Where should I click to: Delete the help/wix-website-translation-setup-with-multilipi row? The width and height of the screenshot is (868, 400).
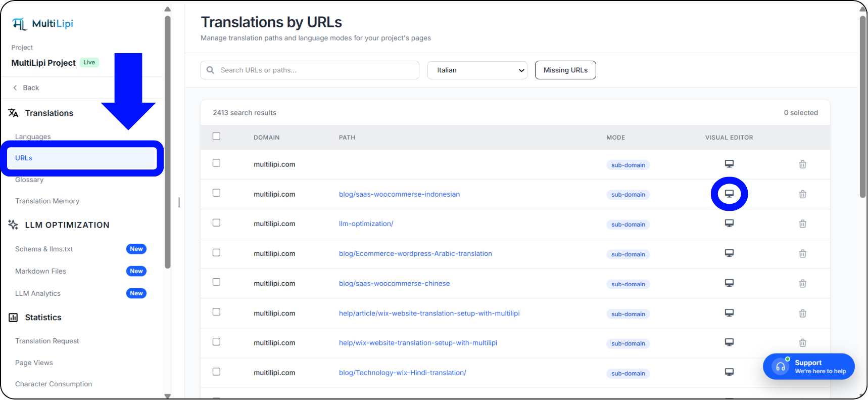click(802, 343)
